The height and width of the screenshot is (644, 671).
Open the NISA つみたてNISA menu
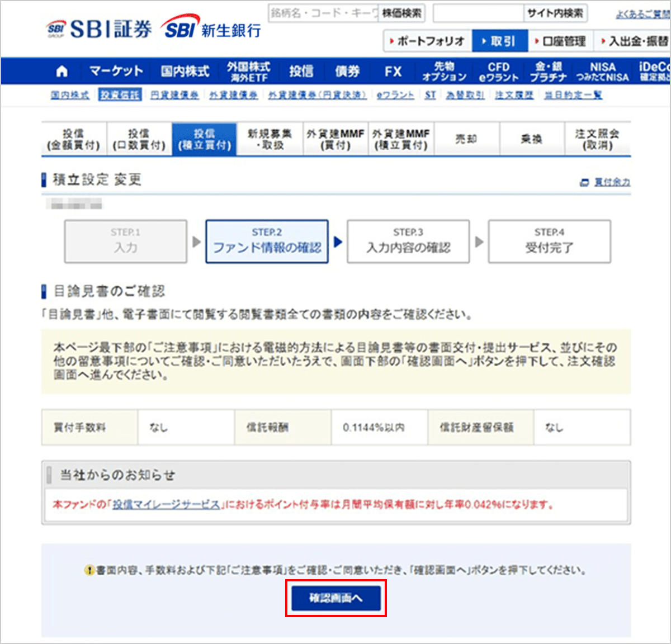pos(602,72)
